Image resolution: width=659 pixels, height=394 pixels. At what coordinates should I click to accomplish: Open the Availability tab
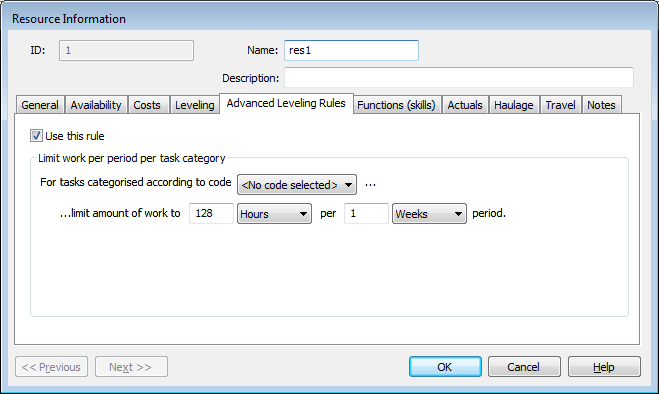pyautogui.click(x=96, y=105)
